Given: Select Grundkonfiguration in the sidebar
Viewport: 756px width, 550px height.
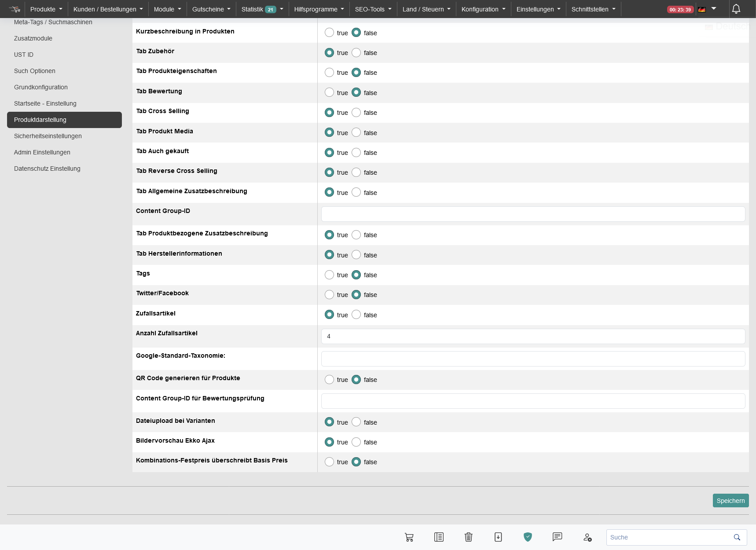Looking at the screenshot, I should point(41,87).
